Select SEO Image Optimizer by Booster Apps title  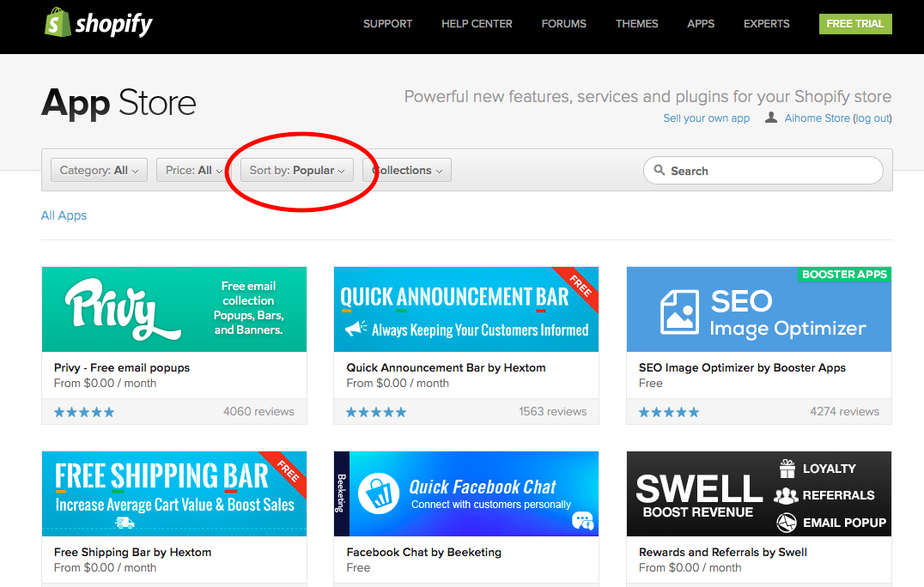pos(742,367)
